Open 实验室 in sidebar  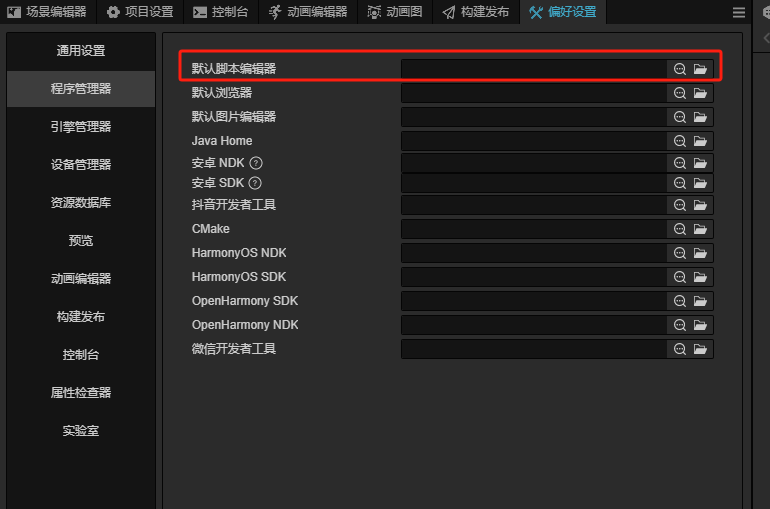tap(81, 431)
